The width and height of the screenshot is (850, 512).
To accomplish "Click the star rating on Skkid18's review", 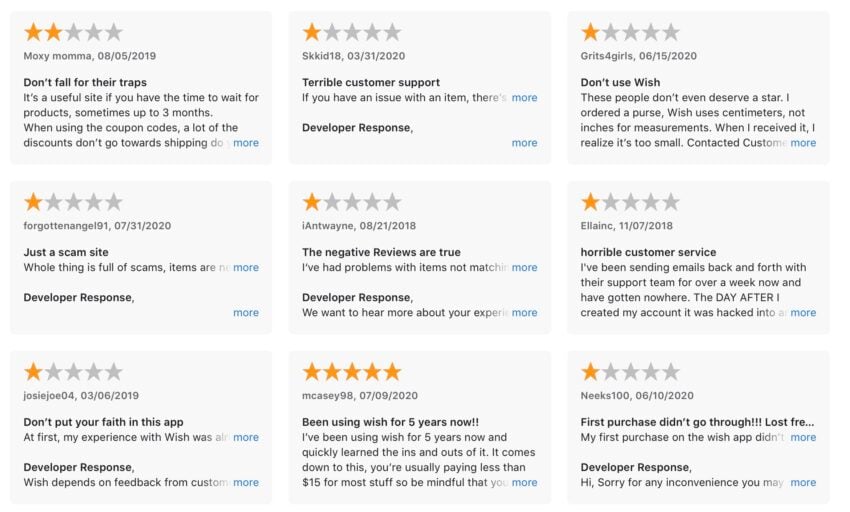I will (352, 33).
